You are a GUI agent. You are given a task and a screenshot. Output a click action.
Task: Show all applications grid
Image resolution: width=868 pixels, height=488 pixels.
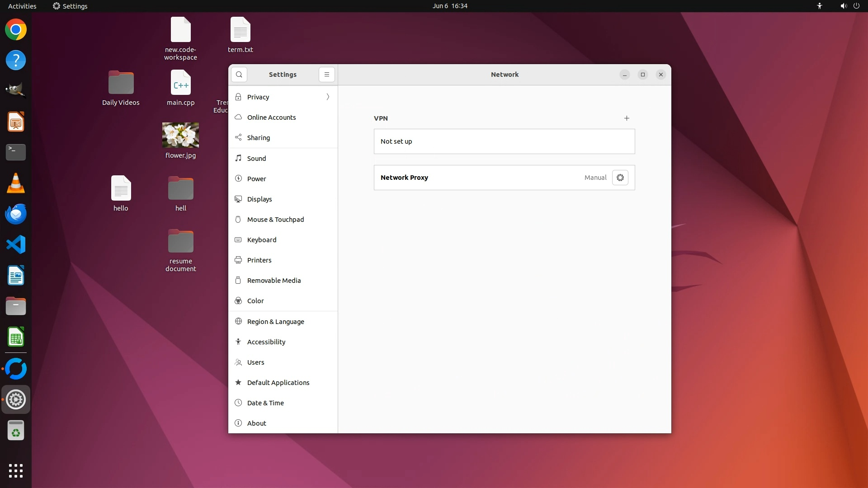16,471
